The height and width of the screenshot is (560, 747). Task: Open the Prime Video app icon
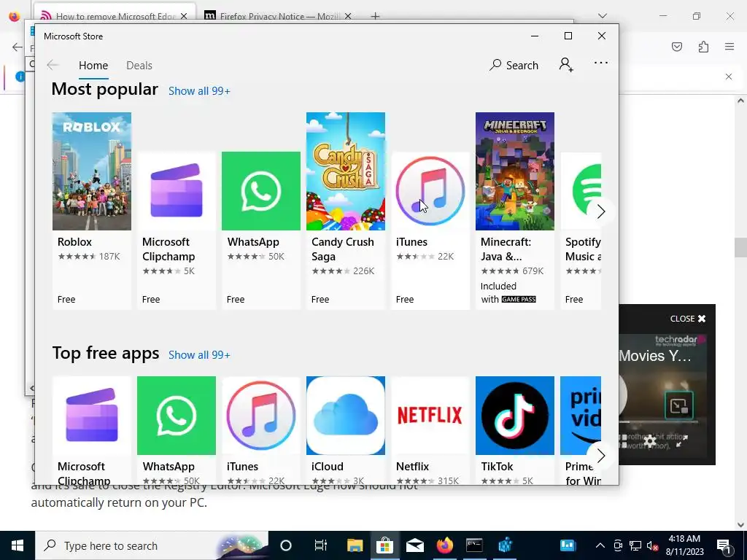581,416
